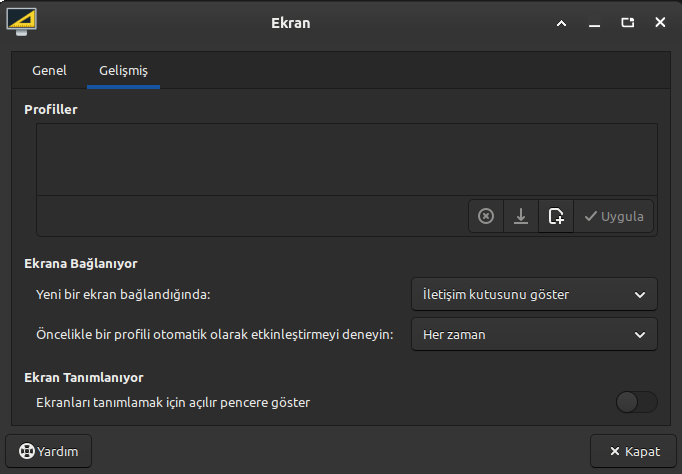Create a new profile with the plus icon
The image size is (682, 474).
point(556,216)
